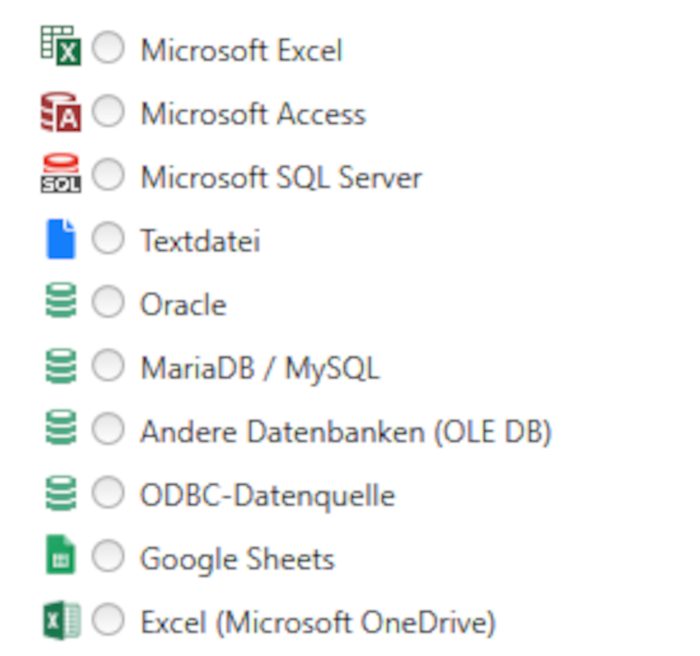Click the 'Microsoft Access' label text

pos(253,114)
